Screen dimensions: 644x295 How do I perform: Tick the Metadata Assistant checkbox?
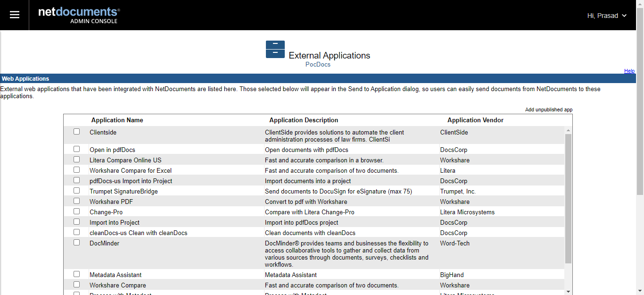point(77,274)
